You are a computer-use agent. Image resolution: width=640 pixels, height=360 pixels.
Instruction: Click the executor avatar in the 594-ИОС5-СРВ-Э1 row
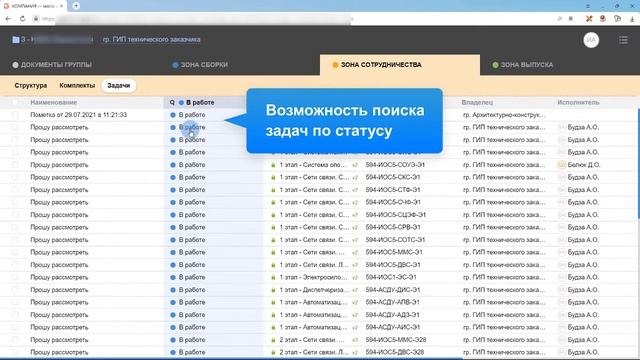pyautogui.click(x=562, y=227)
